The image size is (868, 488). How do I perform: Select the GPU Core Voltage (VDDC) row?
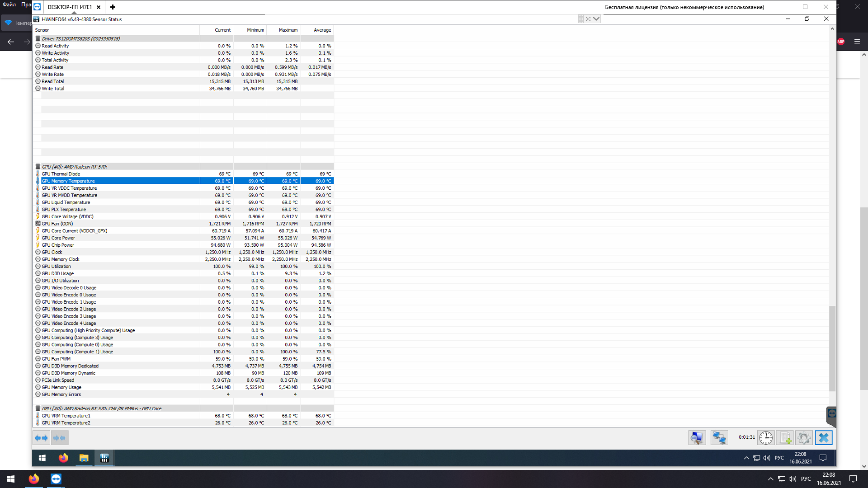184,217
